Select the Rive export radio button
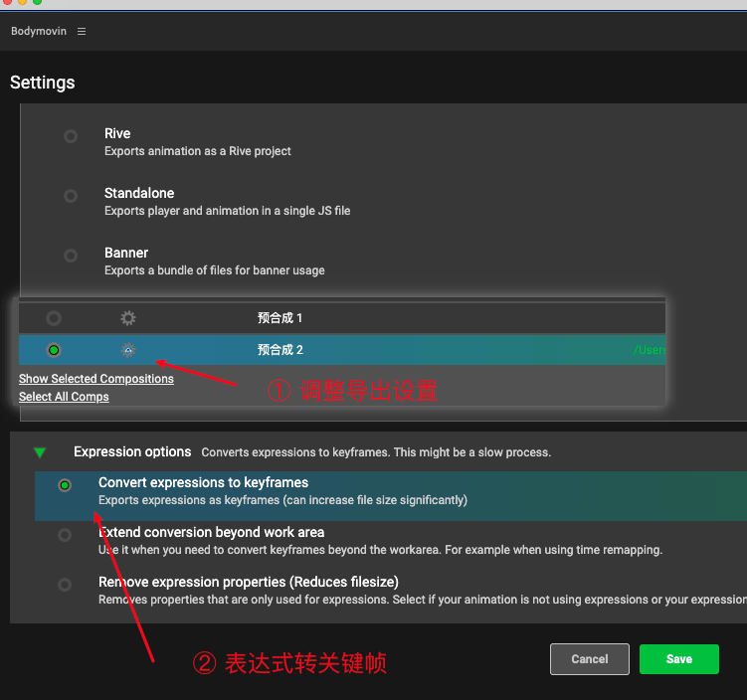 [x=71, y=136]
